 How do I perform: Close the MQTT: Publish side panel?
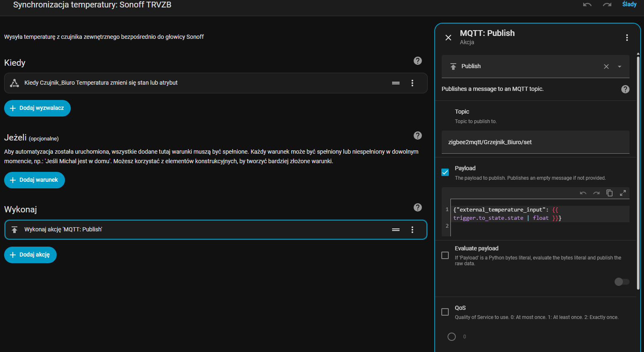448,38
